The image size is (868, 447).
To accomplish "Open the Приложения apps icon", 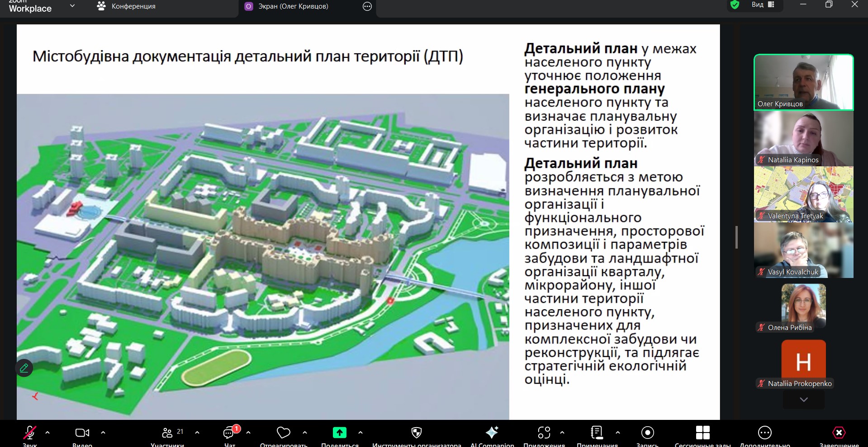I will pos(544,433).
